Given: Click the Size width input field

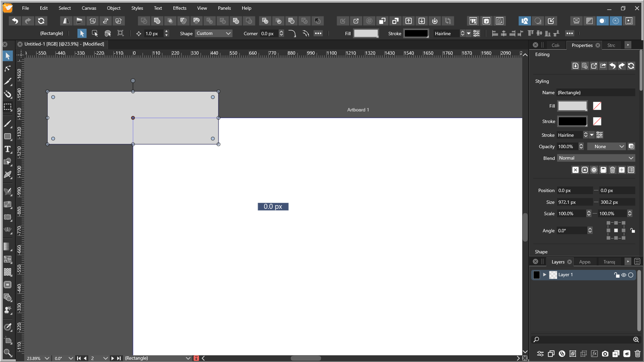Looking at the screenshot, I should pyautogui.click(x=574, y=202).
